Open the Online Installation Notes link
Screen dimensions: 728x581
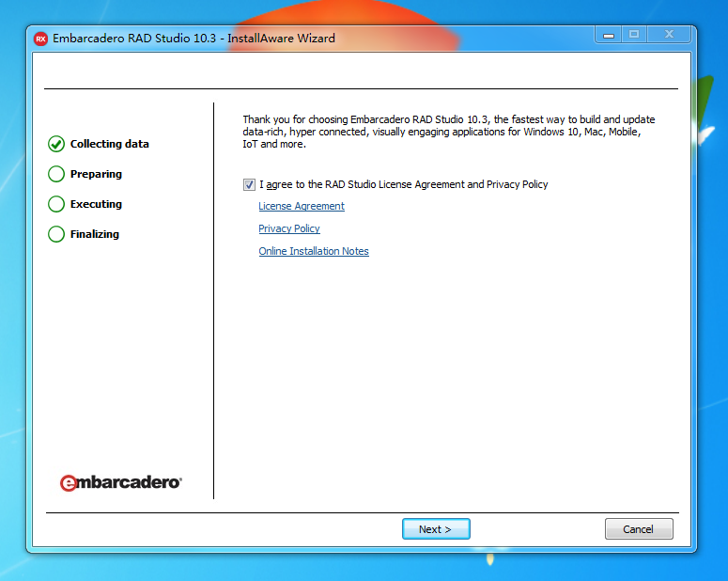point(314,251)
